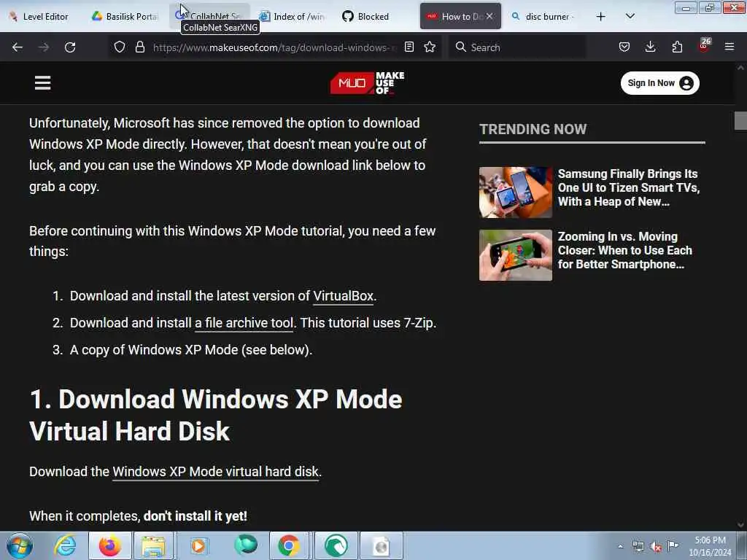The image size is (747, 560).
Task: Show hidden system tray icons
Action: click(x=620, y=547)
